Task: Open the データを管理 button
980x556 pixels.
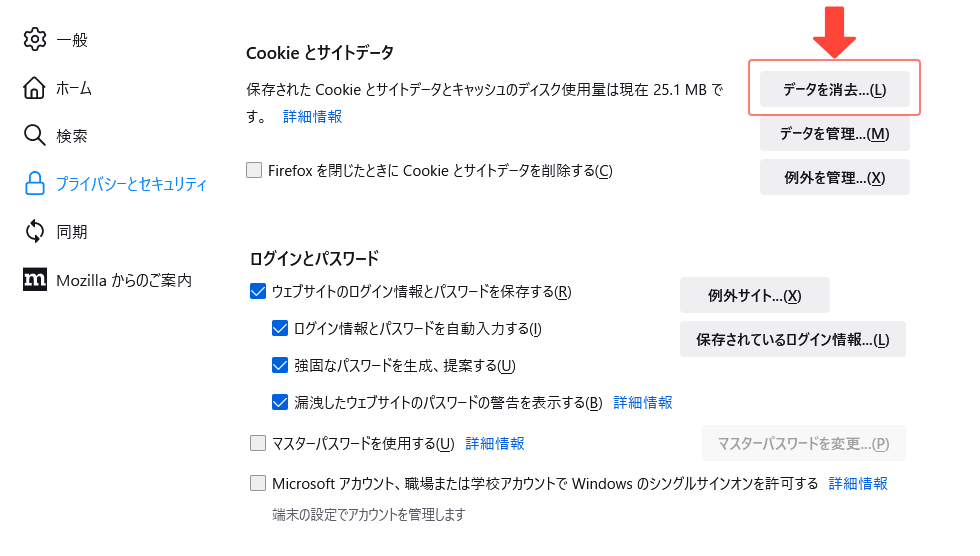Action: point(834,133)
